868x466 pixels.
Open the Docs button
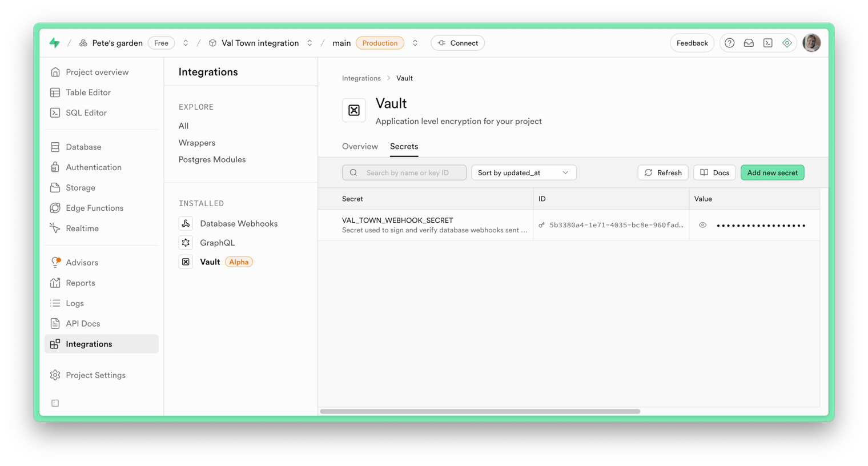coord(714,172)
